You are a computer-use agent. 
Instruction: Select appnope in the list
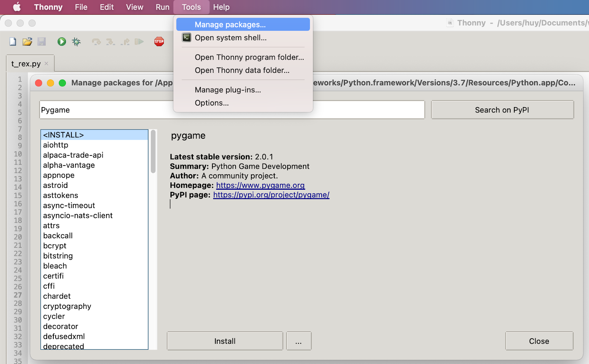tap(94, 175)
